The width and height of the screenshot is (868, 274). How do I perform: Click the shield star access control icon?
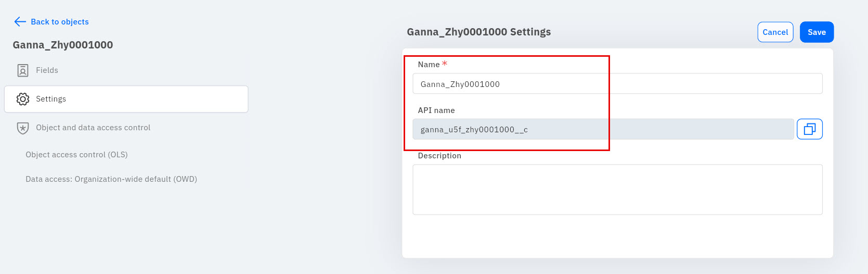tap(23, 128)
